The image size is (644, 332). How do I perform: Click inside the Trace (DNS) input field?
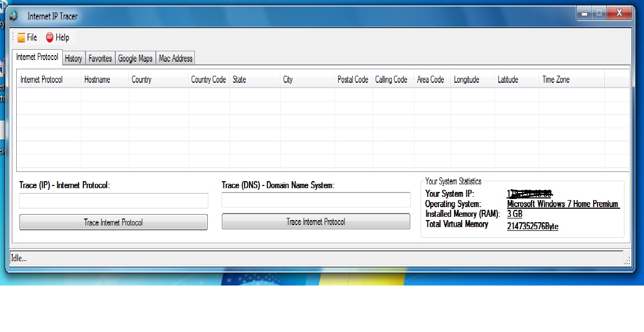[x=316, y=200]
